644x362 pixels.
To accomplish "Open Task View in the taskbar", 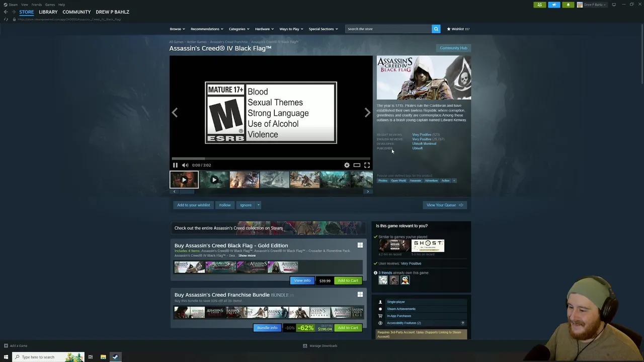I will coord(91,357).
